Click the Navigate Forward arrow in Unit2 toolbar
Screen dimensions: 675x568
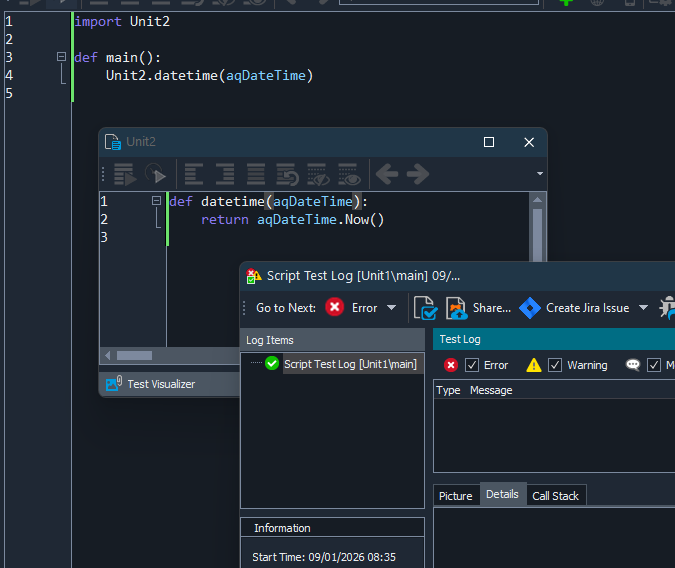[417, 174]
